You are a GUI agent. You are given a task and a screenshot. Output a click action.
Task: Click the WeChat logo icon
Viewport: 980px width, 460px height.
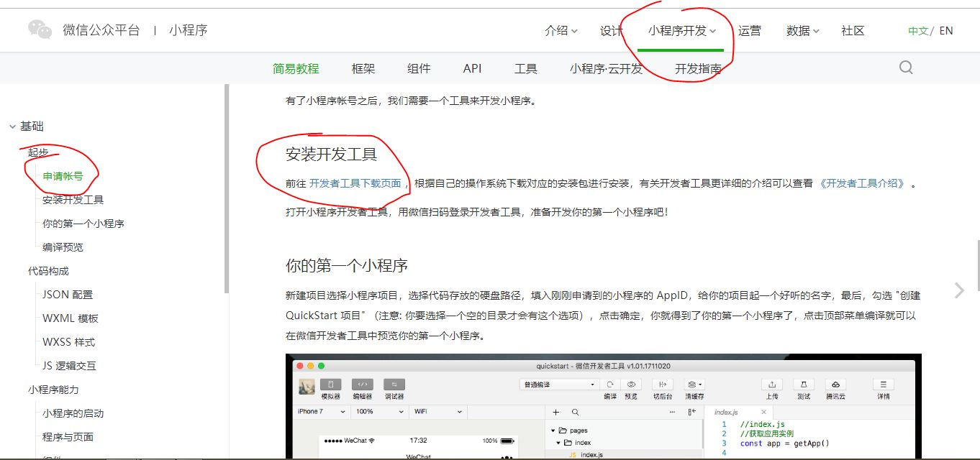(40, 29)
